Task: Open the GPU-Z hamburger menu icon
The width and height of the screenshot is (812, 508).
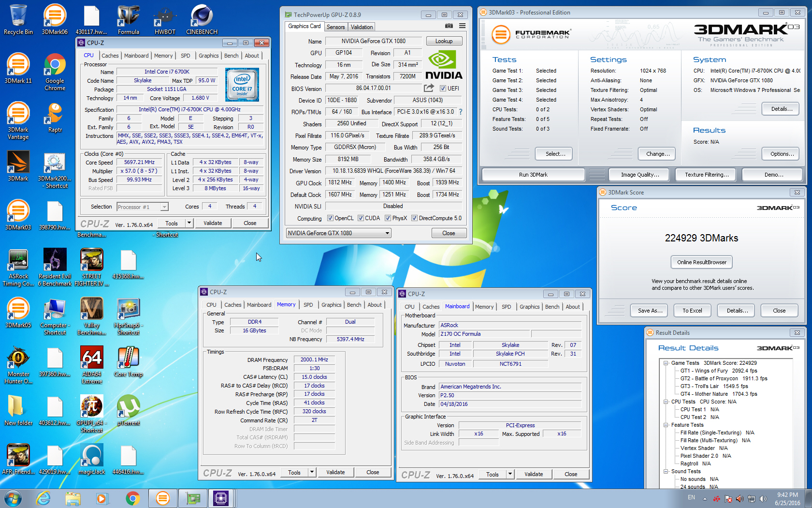Action: [462, 26]
